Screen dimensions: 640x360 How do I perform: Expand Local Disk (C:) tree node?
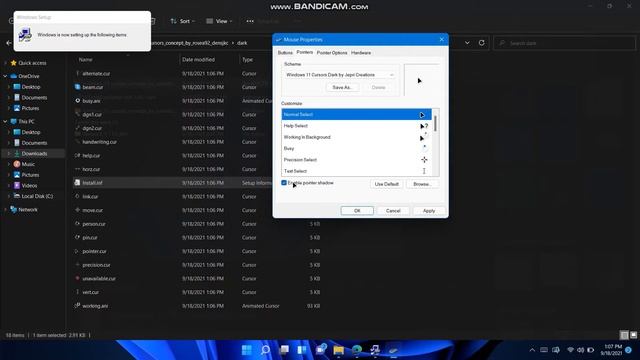9,196
